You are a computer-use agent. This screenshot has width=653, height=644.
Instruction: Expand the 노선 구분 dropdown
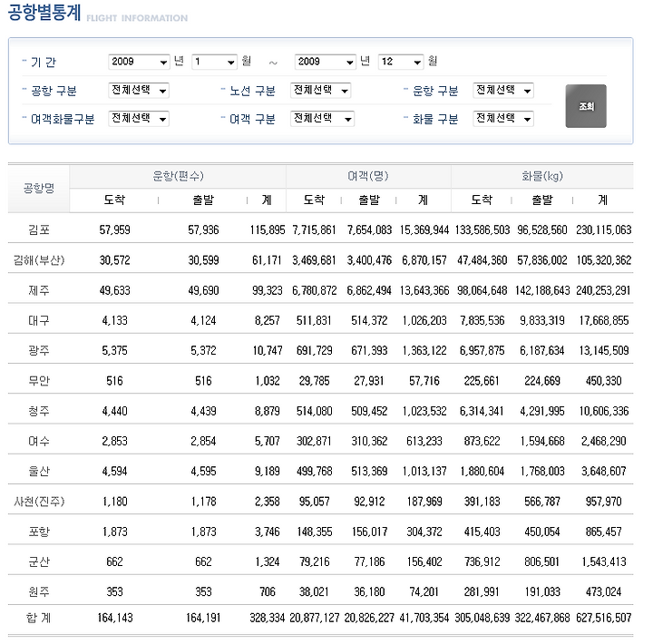click(x=320, y=91)
